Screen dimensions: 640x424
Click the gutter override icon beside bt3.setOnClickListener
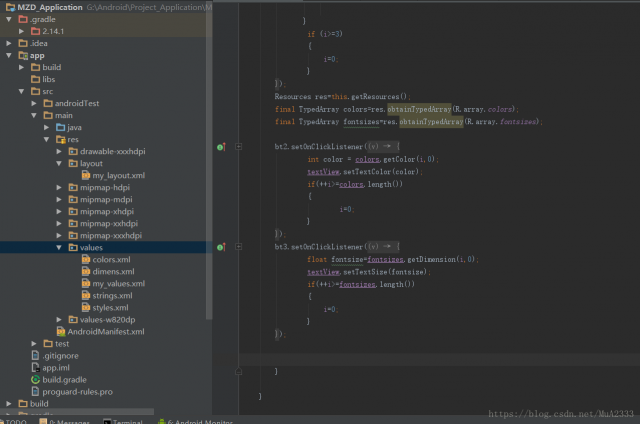pyautogui.click(x=221, y=246)
